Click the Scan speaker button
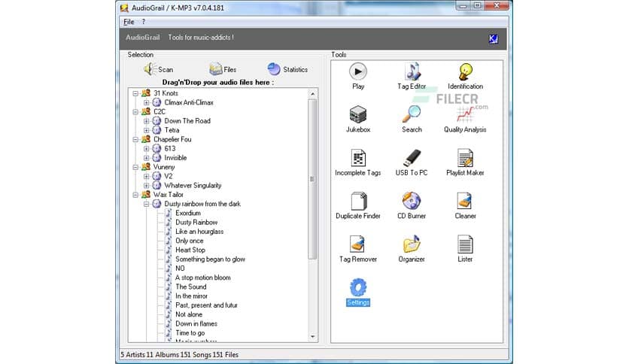 point(159,69)
